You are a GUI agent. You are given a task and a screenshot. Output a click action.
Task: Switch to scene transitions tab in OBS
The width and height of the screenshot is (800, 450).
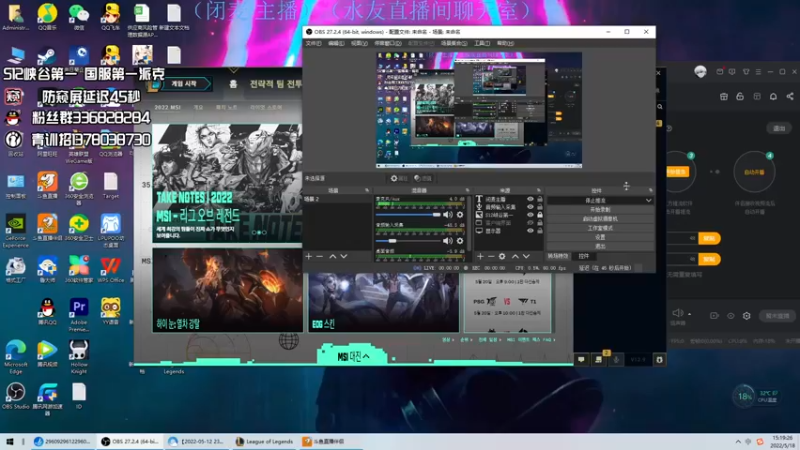pyautogui.click(x=558, y=256)
